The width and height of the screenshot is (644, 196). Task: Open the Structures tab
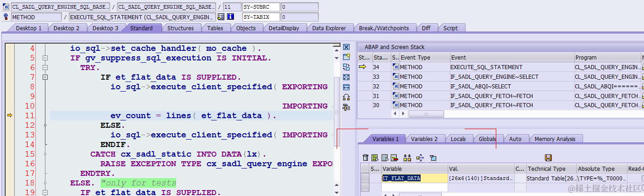(x=180, y=28)
